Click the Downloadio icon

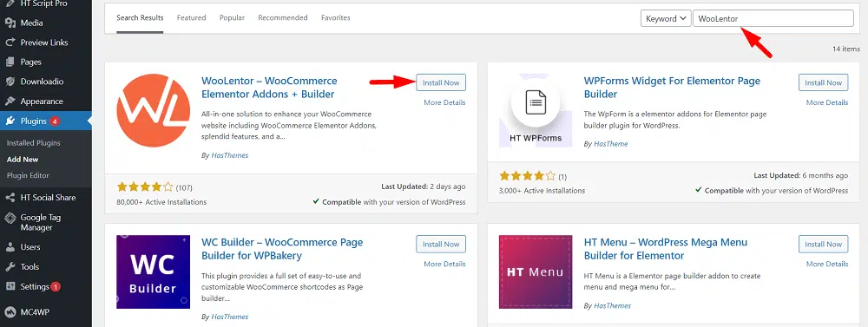(10, 82)
